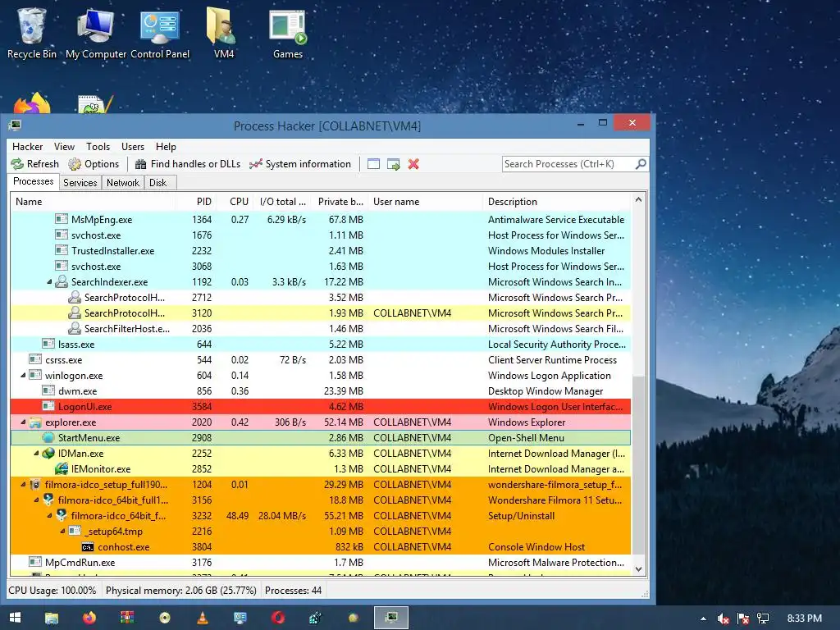Click the Find window and thread icon
Image resolution: width=840 pixels, height=630 pixels.
[x=394, y=164]
